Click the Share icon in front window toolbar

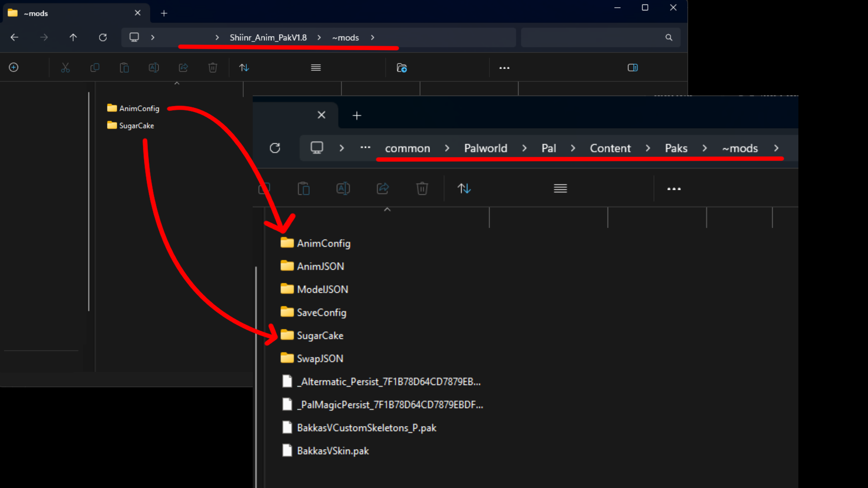coord(382,188)
